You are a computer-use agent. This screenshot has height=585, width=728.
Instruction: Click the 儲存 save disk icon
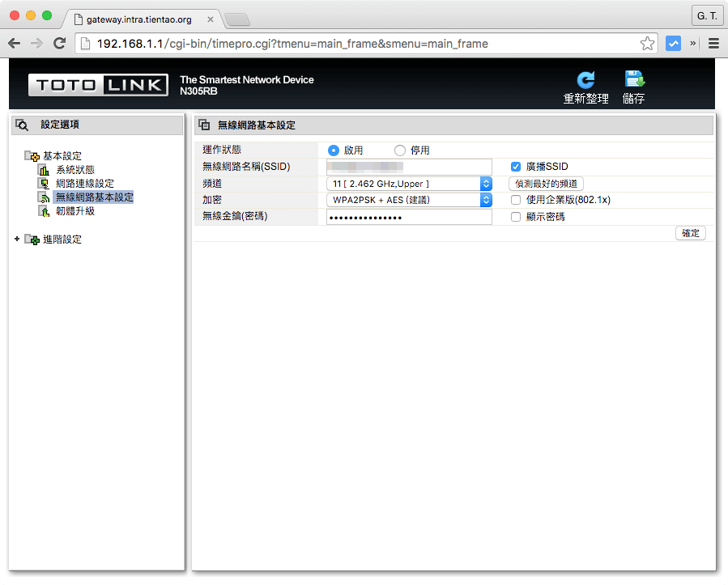point(633,80)
